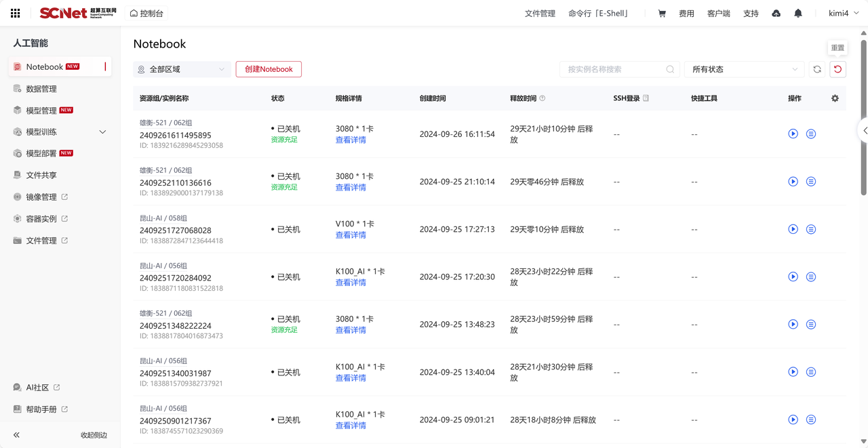
Task: Click the 创建Notebook button
Action: (269, 69)
